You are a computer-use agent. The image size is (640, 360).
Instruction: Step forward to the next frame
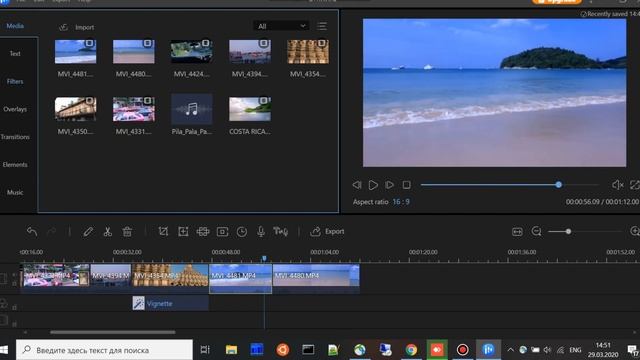point(389,185)
